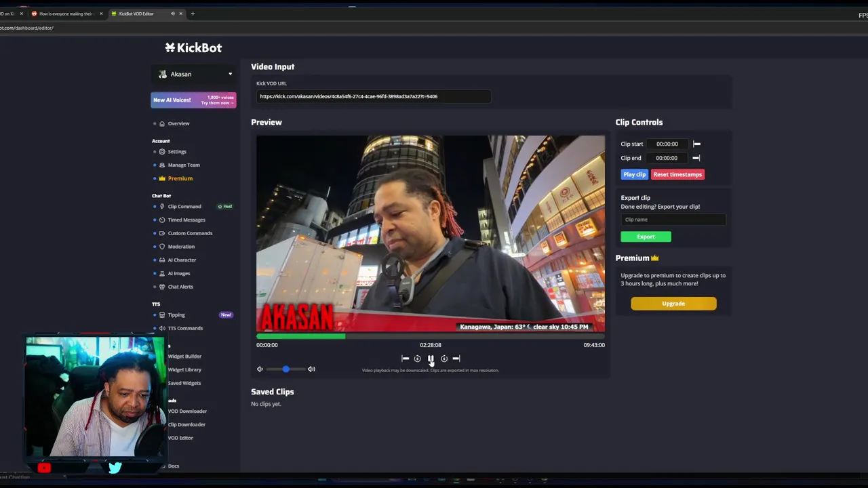Click the YouTube icon on webcam overlay
The height and width of the screenshot is (488, 868).
(45, 467)
